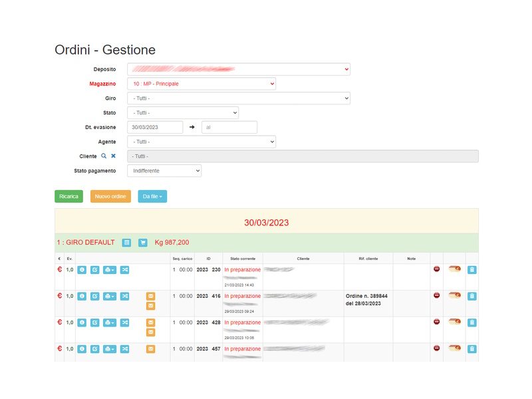
Task: Click 'In preparazione' status of order 230
Action: coord(243,270)
